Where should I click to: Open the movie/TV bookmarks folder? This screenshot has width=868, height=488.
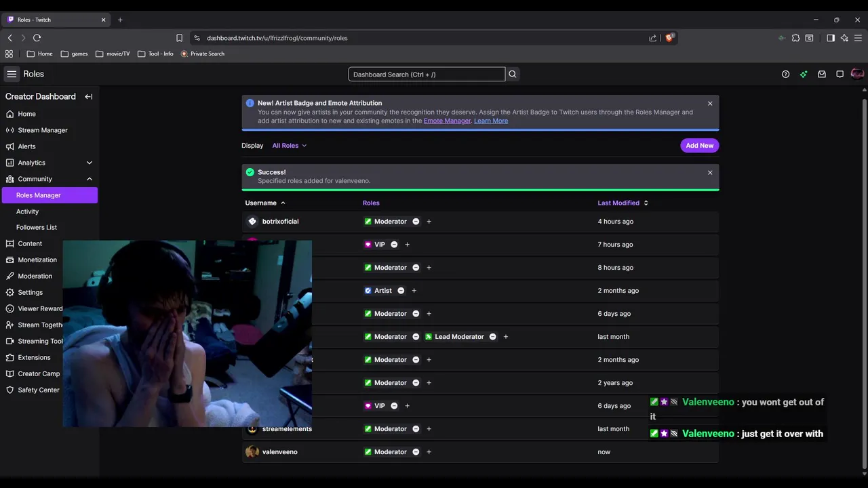click(x=113, y=54)
